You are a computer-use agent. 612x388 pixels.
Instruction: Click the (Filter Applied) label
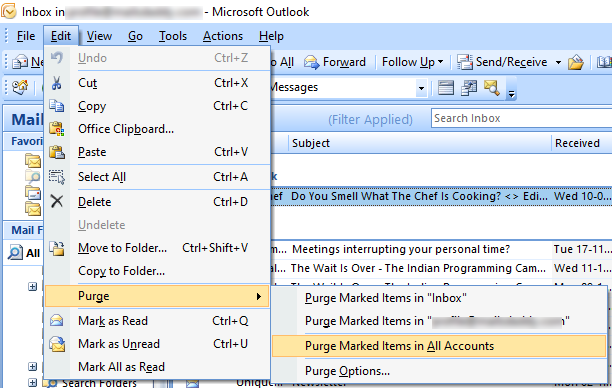pyautogui.click(x=370, y=119)
